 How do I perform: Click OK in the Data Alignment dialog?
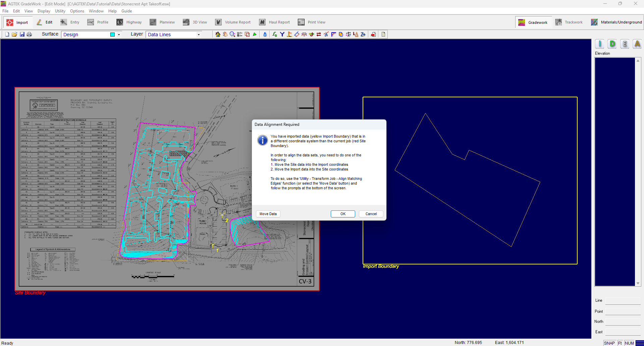coord(343,214)
